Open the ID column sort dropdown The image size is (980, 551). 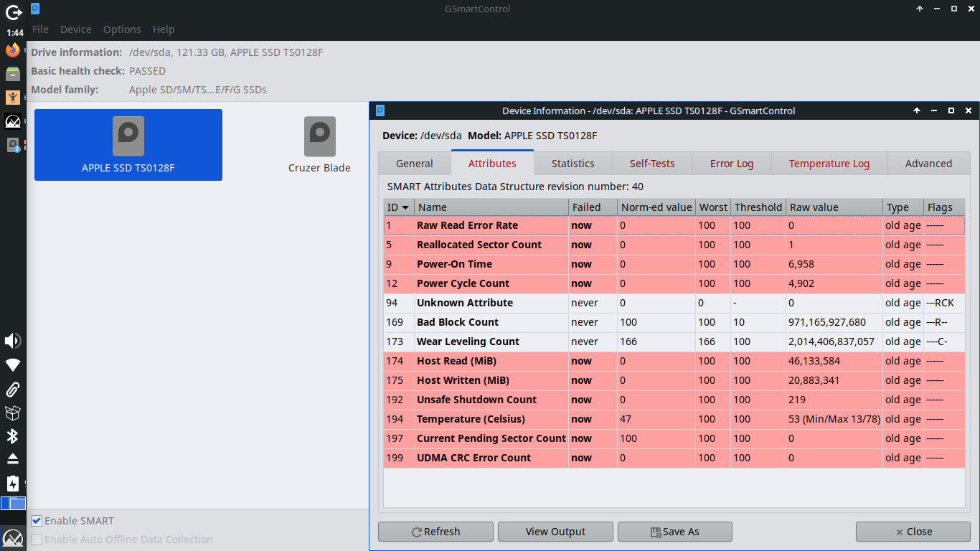pyautogui.click(x=405, y=207)
